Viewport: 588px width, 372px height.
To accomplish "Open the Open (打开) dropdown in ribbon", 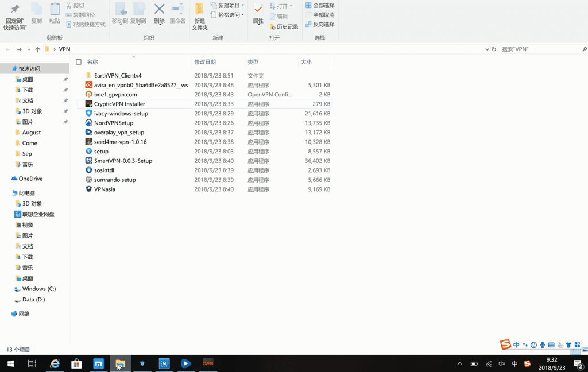I will pyautogui.click(x=281, y=6).
